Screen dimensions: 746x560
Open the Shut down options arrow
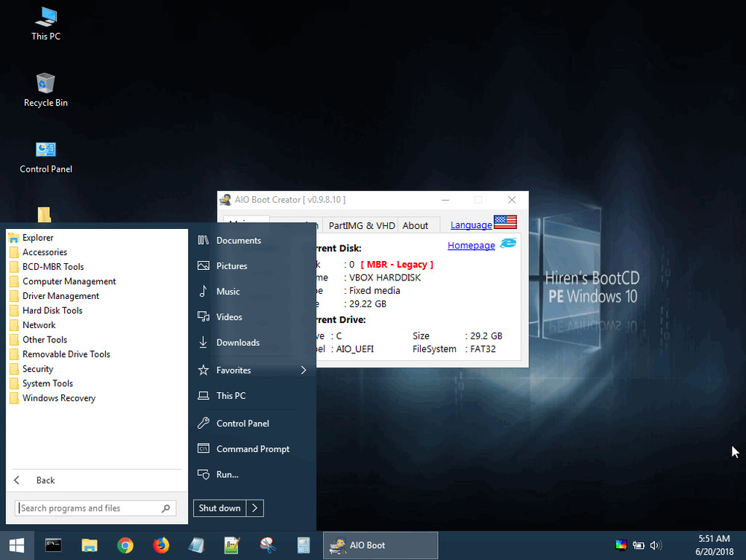click(255, 508)
